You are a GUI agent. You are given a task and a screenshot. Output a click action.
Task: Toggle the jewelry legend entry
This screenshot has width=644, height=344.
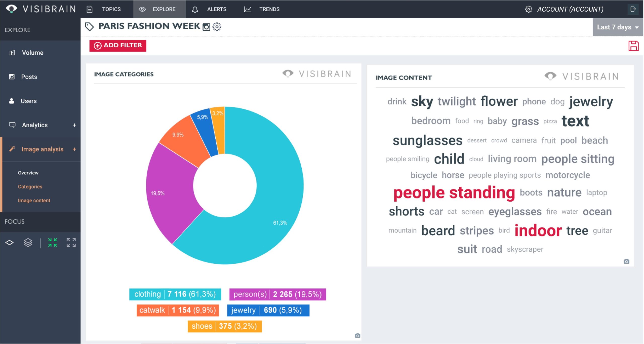tap(268, 310)
